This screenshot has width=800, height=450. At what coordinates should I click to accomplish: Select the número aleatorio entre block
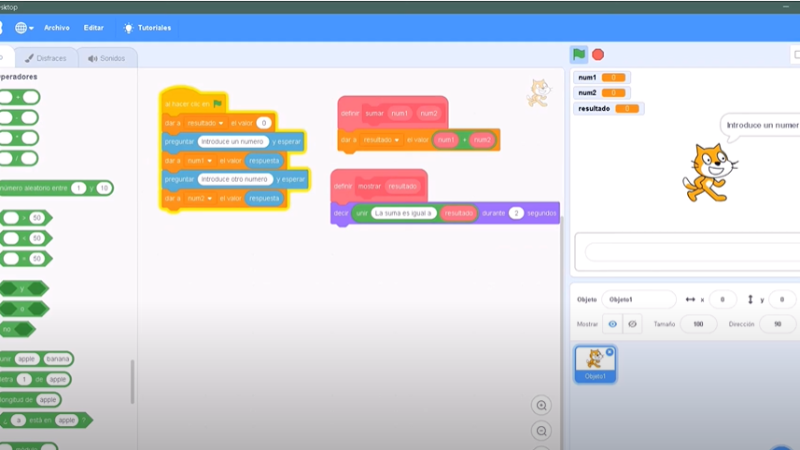(x=56, y=188)
